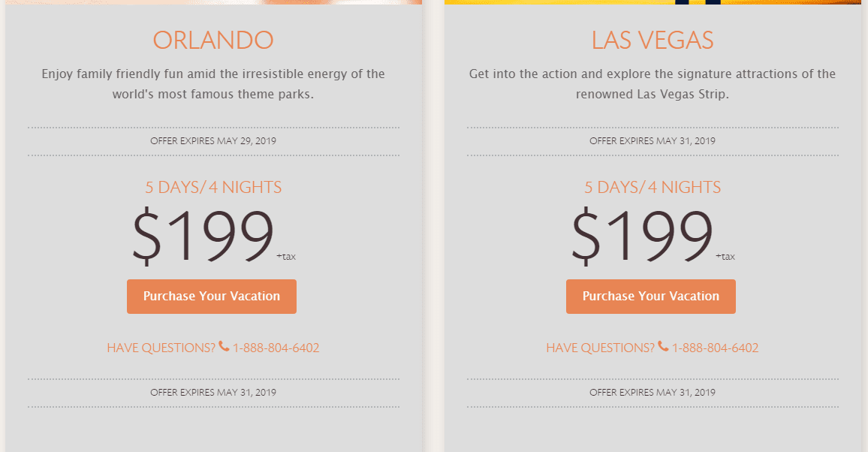Click the Las Vegas Strip description text
Image resolution: width=868 pixels, height=452 pixels.
click(652, 84)
